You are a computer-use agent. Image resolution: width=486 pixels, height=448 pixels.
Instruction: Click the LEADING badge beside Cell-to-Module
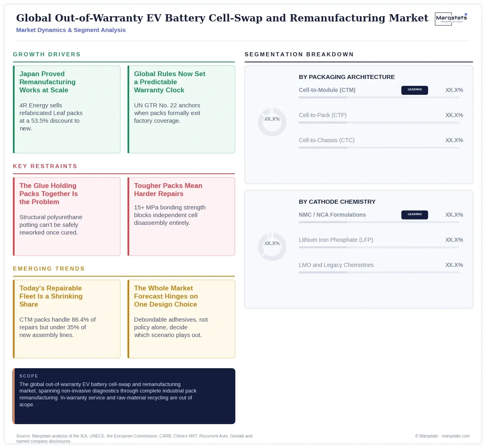tap(415, 90)
